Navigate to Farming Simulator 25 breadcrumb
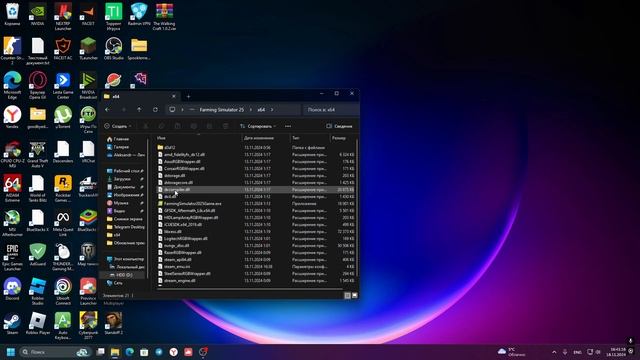The image size is (640, 360). coord(221,109)
